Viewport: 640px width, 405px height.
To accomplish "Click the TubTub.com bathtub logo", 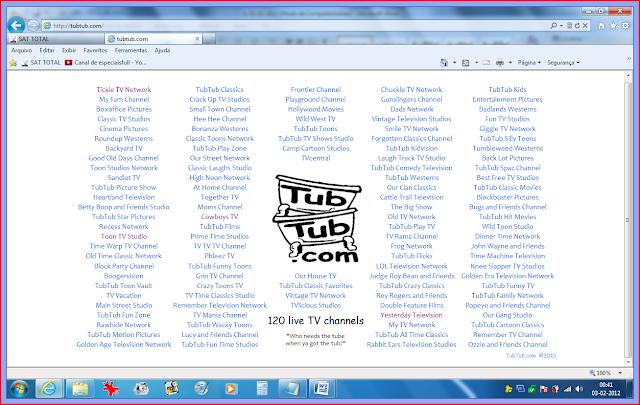I will click(x=317, y=219).
